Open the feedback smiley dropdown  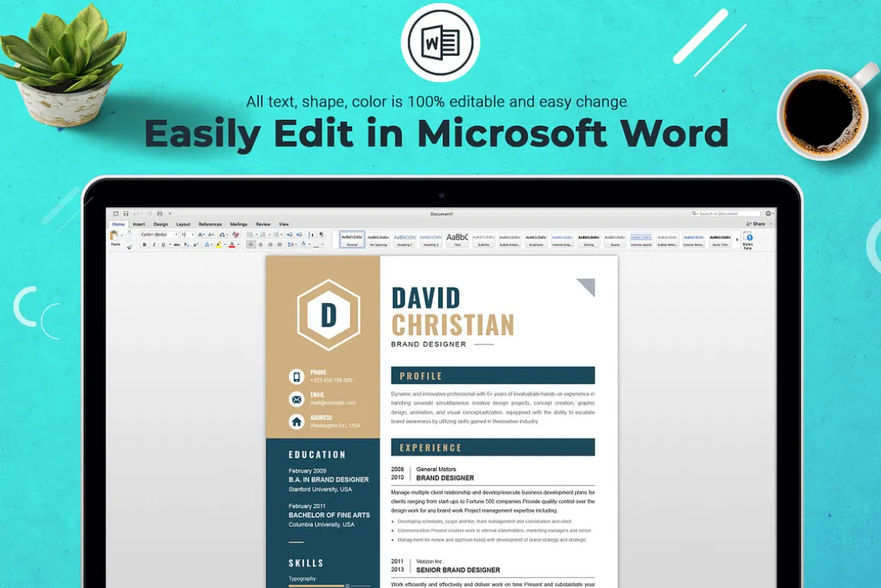tap(769, 213)
